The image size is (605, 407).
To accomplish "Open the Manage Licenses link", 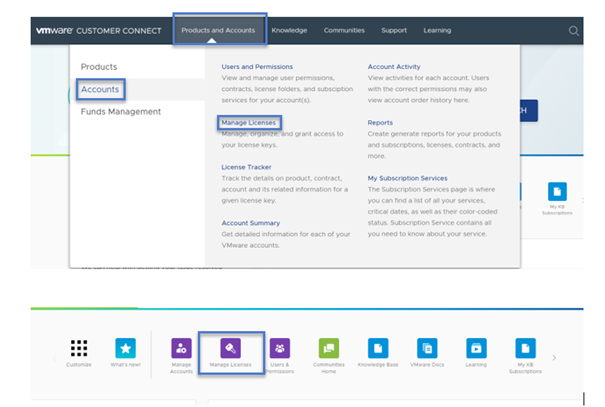I will click(248, 122).
